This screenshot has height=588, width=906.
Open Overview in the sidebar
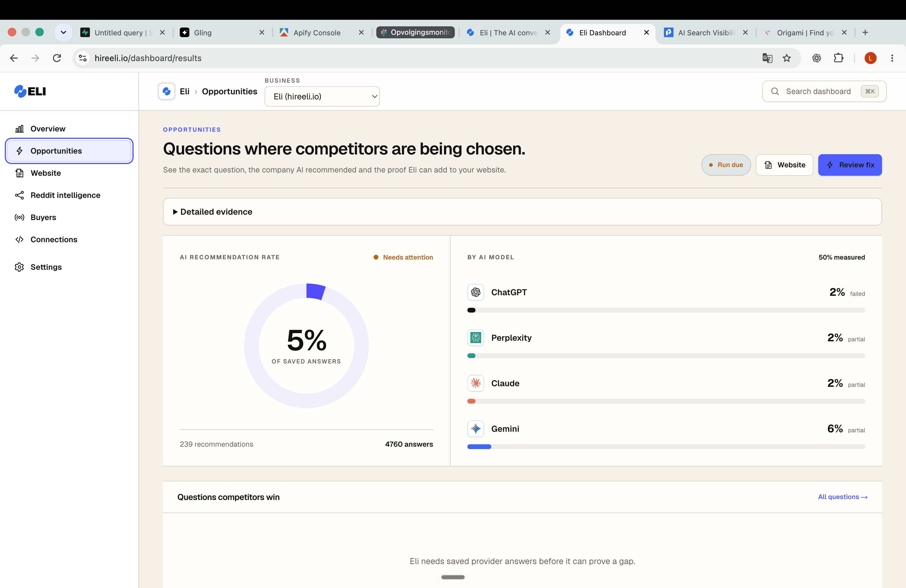pos(69,128)
